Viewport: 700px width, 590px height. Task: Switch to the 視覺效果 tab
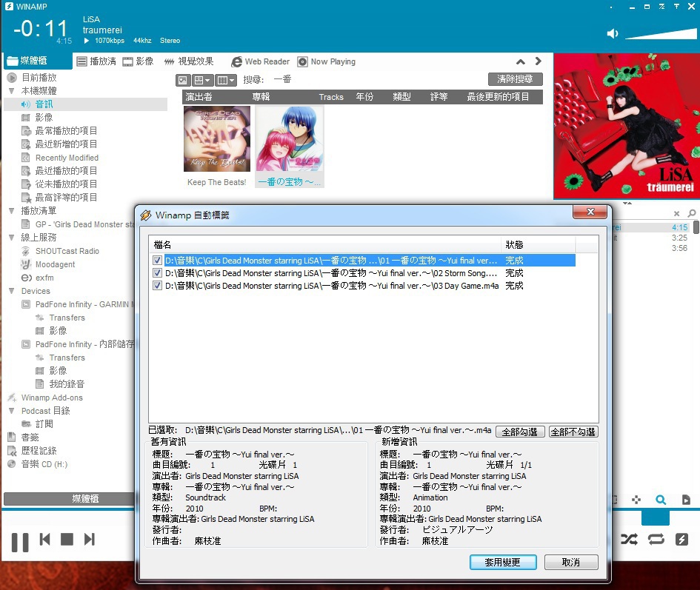click(x=188, y=61)
